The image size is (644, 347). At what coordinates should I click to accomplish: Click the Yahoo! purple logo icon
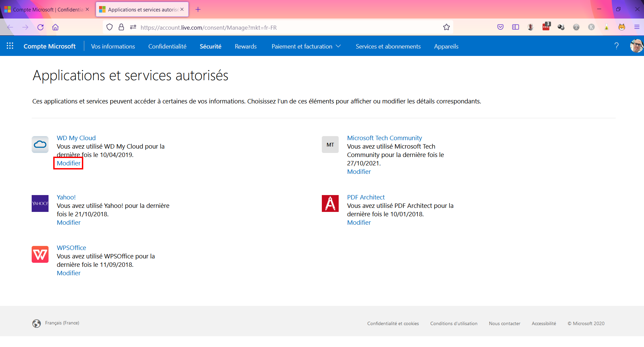40,203
